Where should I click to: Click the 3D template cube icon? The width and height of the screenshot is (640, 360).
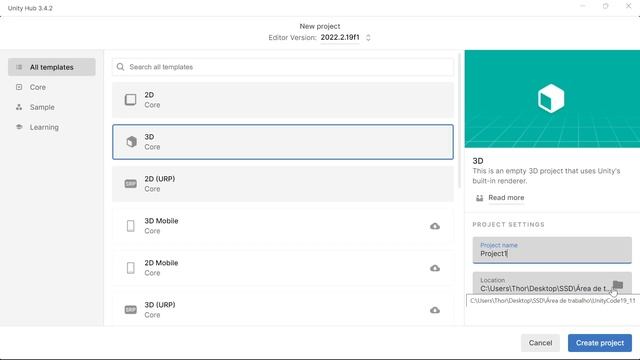(131, 142)
